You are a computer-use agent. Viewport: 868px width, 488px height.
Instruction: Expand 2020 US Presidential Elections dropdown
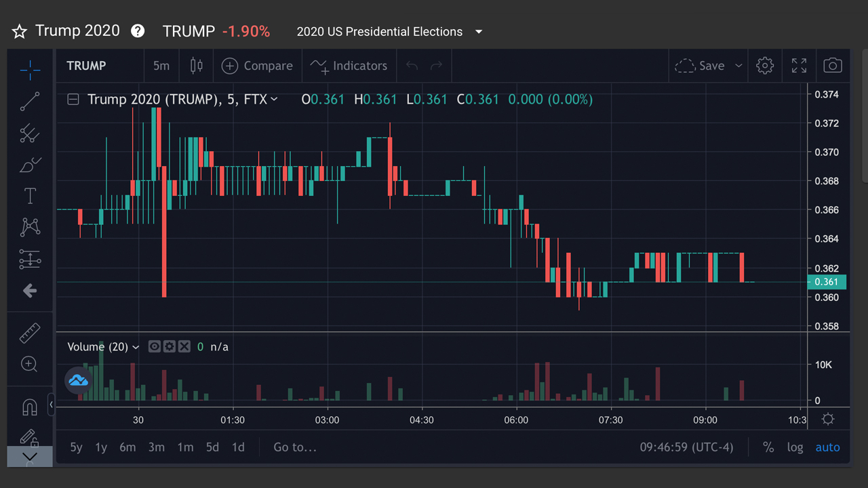479,32
